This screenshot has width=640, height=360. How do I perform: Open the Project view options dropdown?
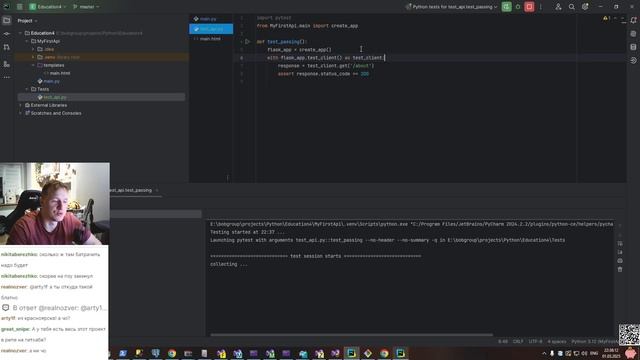[x=27, y=20]
